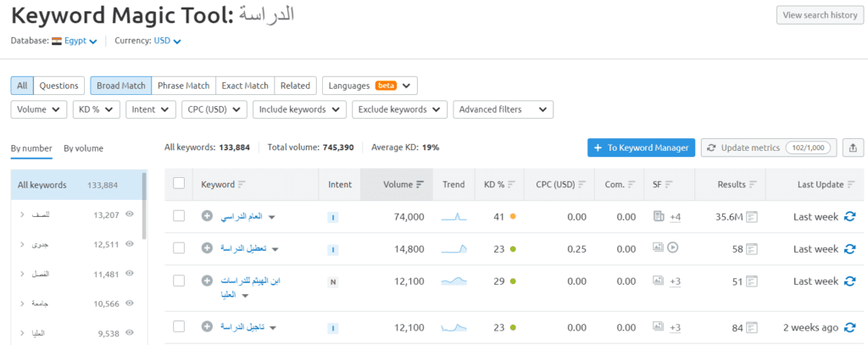The height and width of the screenshot is (345, 868).
Task: Refresh metrics for the 58 results row
Action: (x=849, y=249)
